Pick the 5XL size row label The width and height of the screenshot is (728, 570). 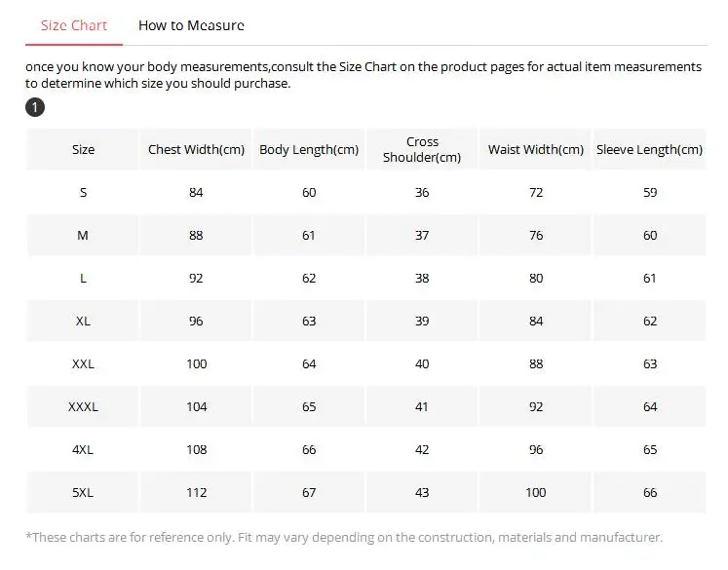[x=84, y=492]
